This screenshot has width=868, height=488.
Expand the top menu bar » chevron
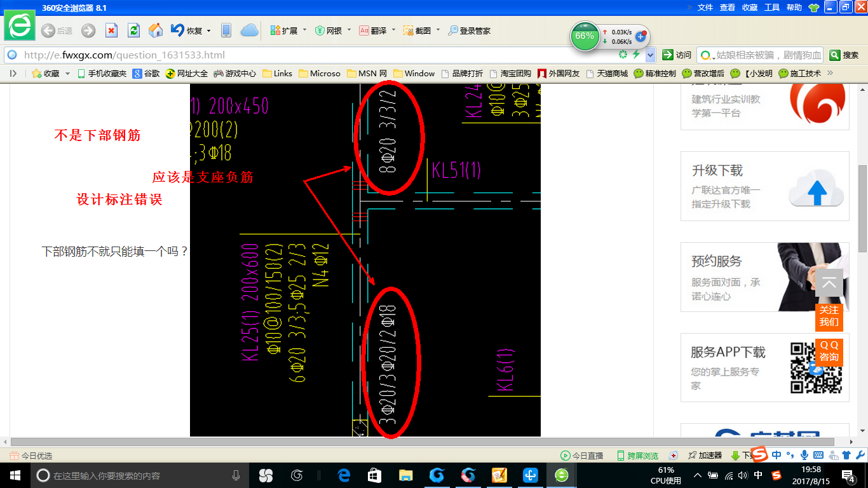689,8
